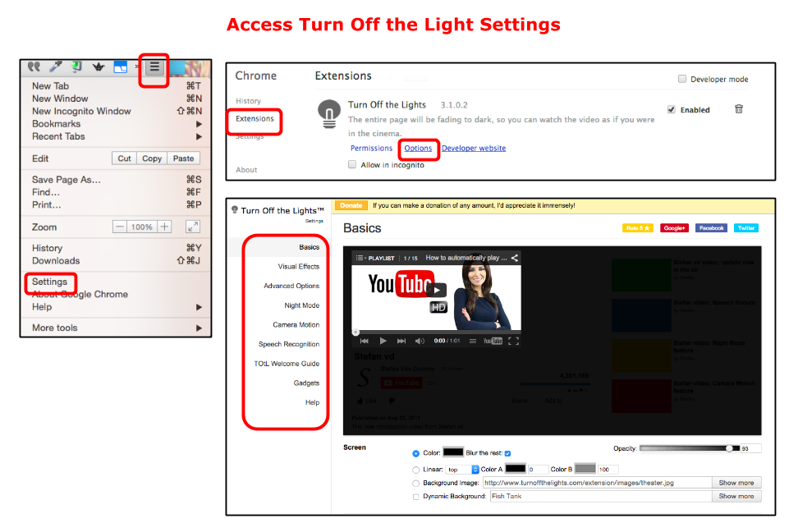Select Settings in the Chrome menu
Screen dimensions: 789x532
point(49,282)
